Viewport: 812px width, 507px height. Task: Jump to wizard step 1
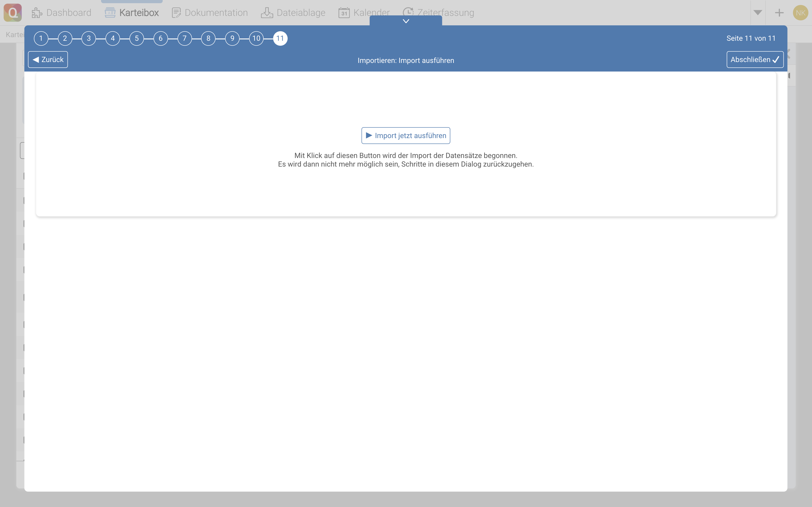click(41, 38)
